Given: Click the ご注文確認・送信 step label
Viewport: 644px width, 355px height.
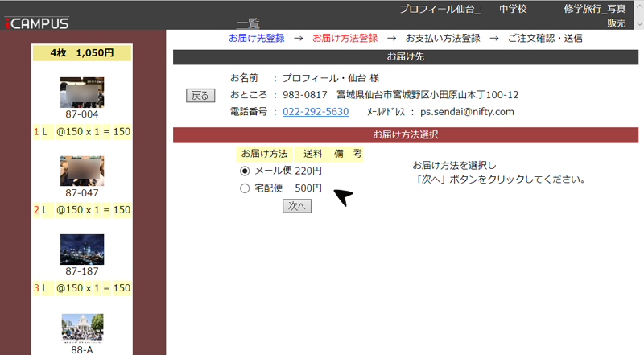Looking at the screenshot, I should click(x=545, y=38).
